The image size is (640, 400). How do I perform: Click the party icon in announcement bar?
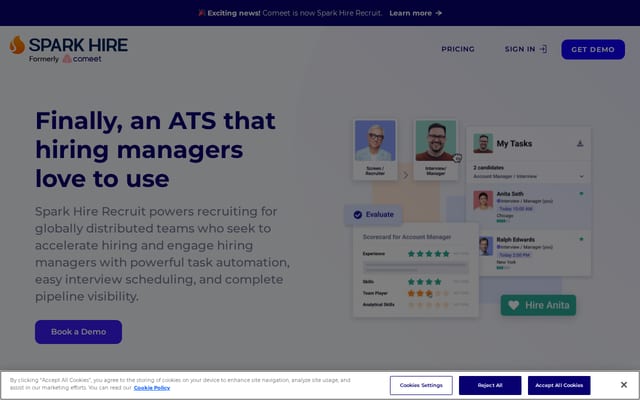pyautogui.click(x=201, y=13)
